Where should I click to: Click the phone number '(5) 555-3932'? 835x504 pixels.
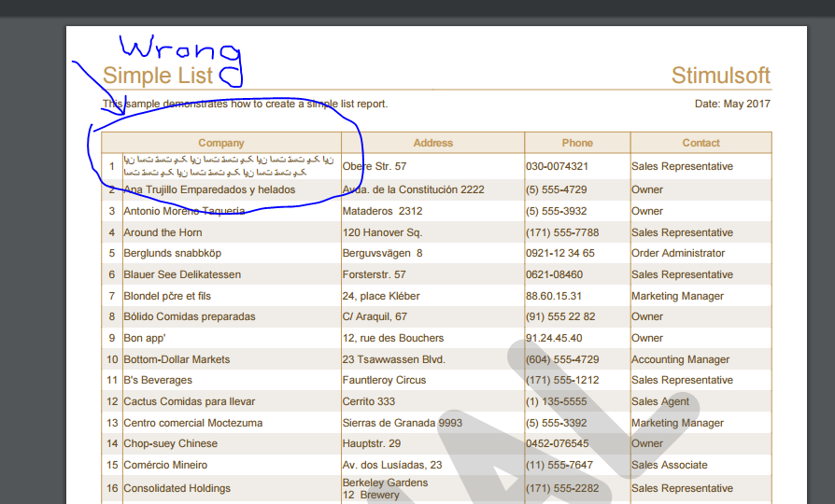pyautogui.click(x=556, y=211)
